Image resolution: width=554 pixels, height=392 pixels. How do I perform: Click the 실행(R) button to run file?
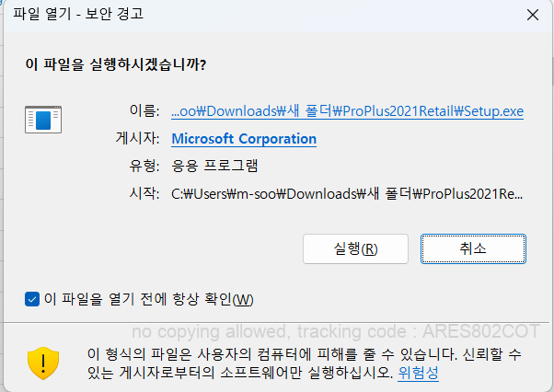pos(355,249)
